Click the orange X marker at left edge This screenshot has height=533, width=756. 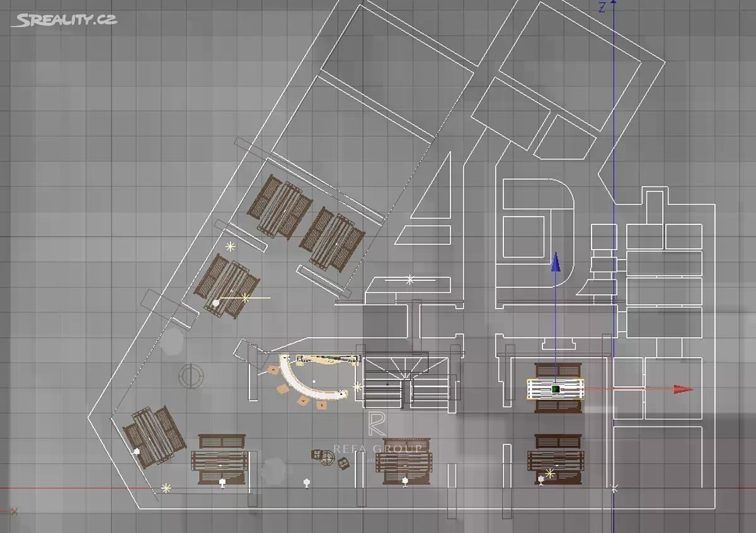[x=13, y=511]
